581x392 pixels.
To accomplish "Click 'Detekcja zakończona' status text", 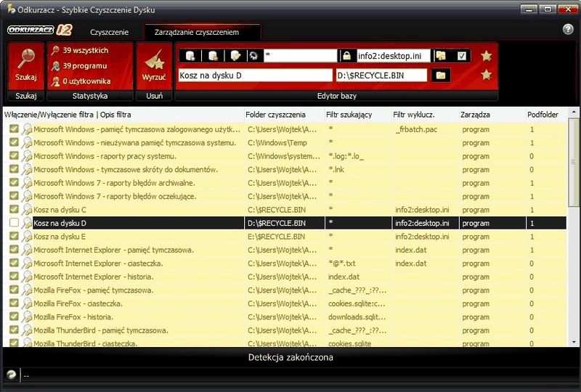I will point(290,357).
